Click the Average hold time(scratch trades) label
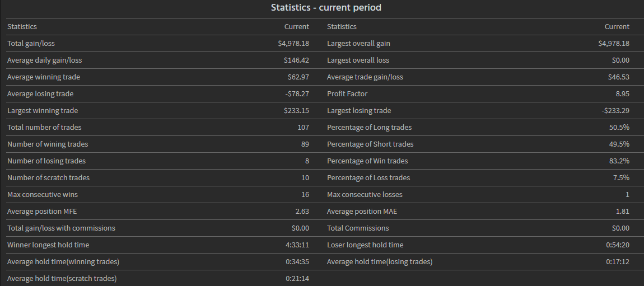Viewport: 644px width, 286px height. click(62, 279)
